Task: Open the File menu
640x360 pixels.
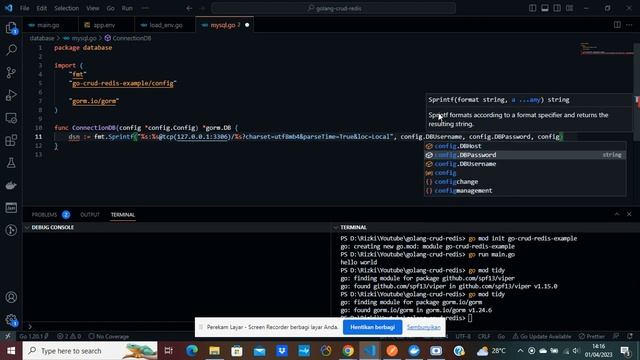Action: (24, 8)
